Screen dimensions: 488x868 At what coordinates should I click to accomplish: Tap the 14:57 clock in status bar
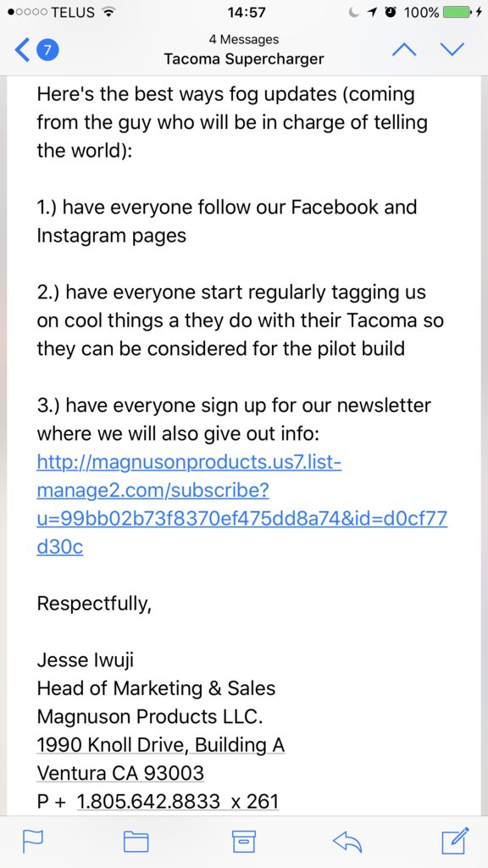[247, 12]
